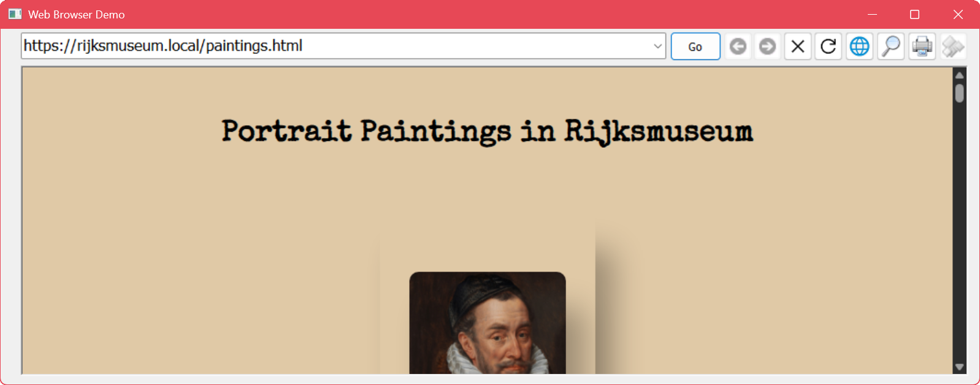This screenshot has width=980, height=385.
Task: Print the page using the printer icon
Action: click(x=922, y=47)
